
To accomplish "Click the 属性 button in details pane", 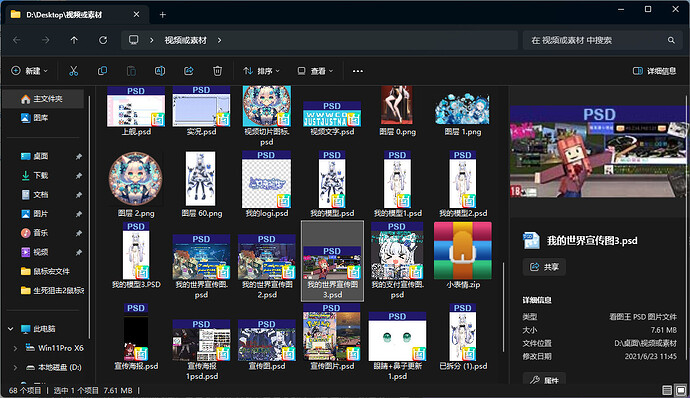I will click(x=544, y=380).
